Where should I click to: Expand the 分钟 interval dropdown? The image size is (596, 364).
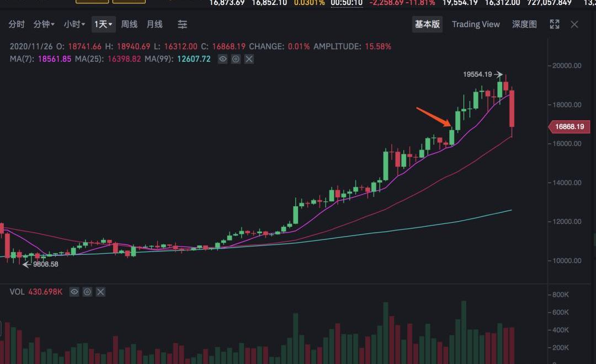(x=44, y=24)
